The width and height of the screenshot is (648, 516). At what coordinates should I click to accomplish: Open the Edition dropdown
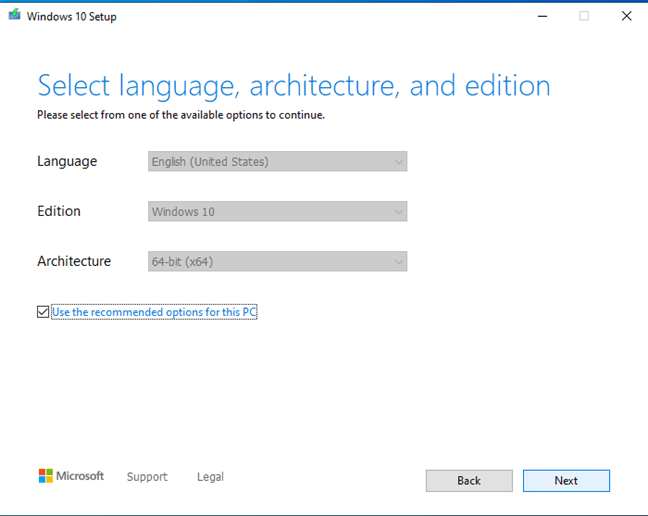277,212
